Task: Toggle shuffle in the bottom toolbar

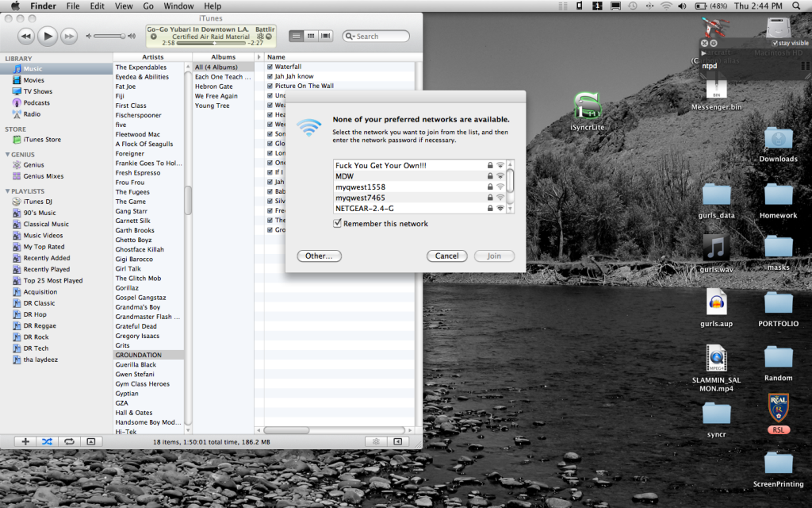Action: (47, 441)
